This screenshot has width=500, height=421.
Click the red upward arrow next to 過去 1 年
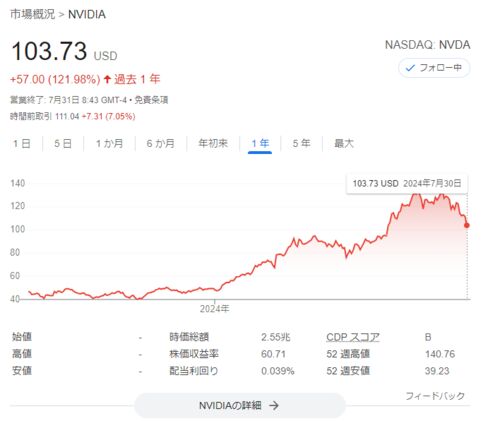107,79
